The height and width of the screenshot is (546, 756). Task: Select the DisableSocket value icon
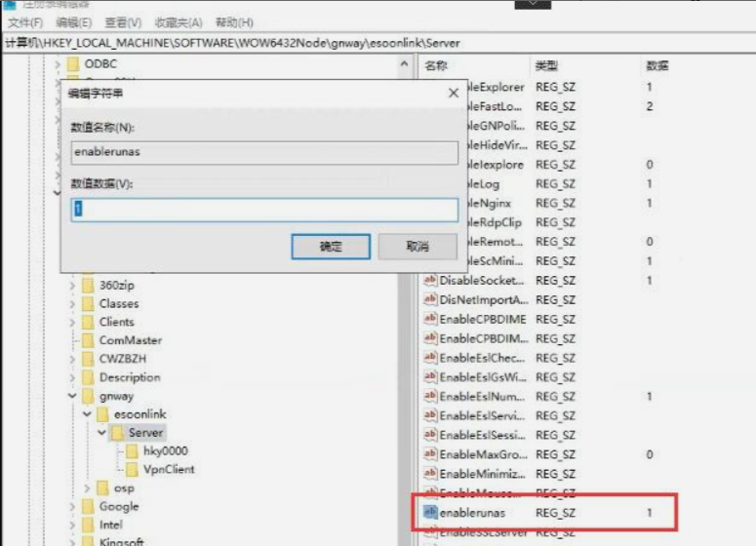pos(430,281)
